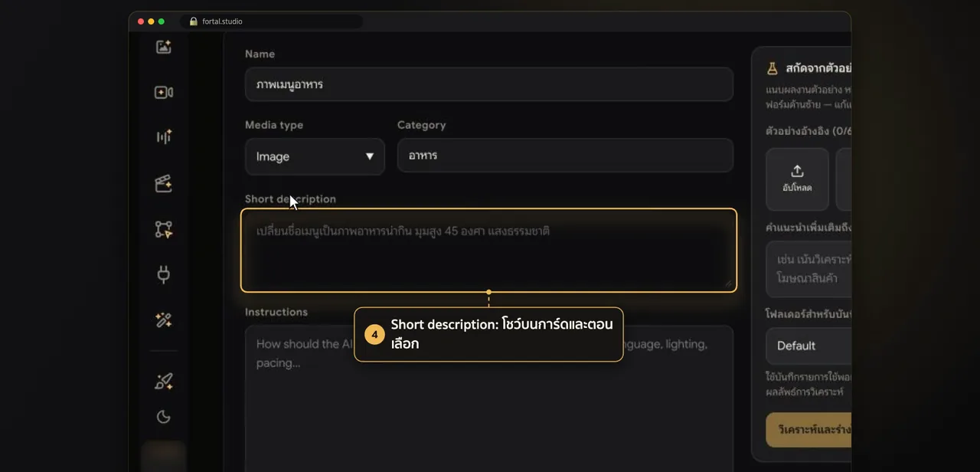Click the Instructions text area
The width and height of the screenshot is (980, 472).
pyautogui.click(x=489, y=398)
